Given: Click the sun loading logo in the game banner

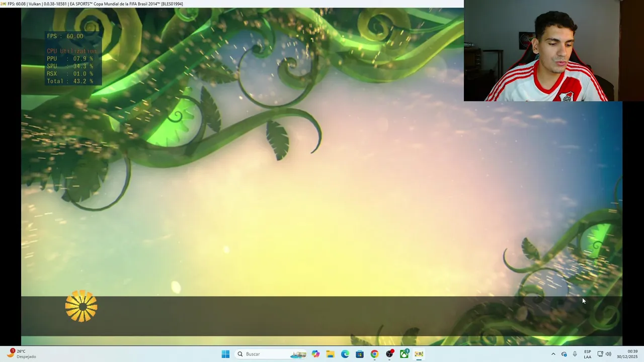Looking at the screenshot, I should click(81, 306).
